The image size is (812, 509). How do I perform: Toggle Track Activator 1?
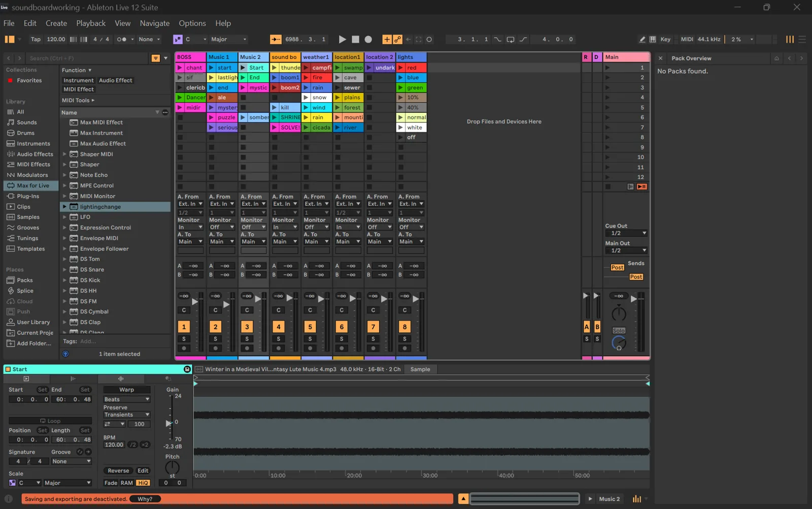(x=184, y=327)
